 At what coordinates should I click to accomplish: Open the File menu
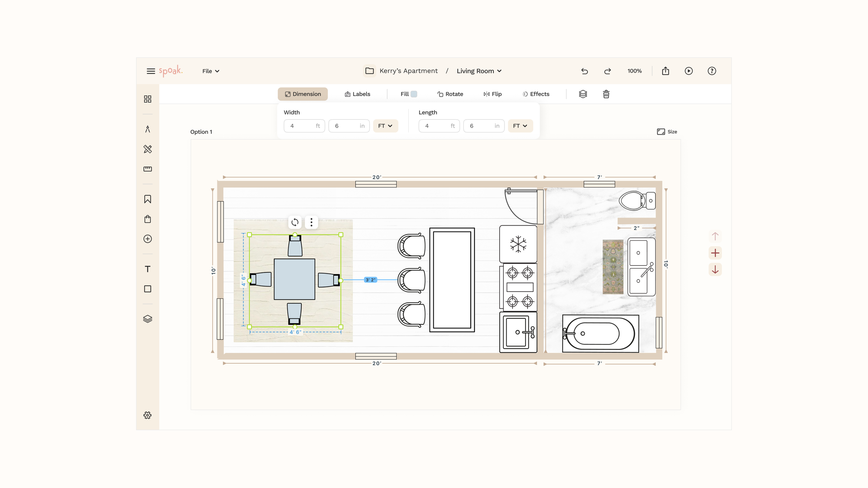coord(211,71)
